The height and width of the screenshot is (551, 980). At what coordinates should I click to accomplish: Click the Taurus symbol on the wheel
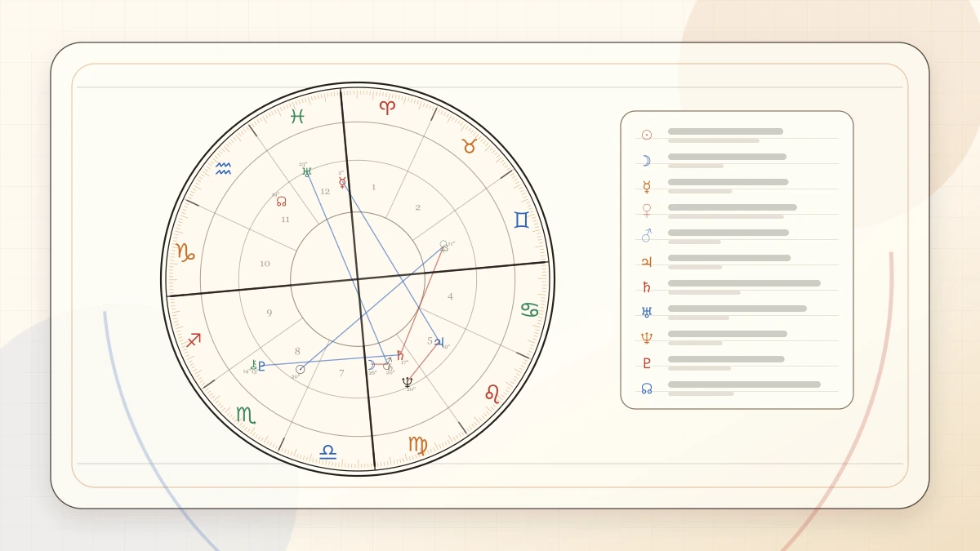point(470,146)
